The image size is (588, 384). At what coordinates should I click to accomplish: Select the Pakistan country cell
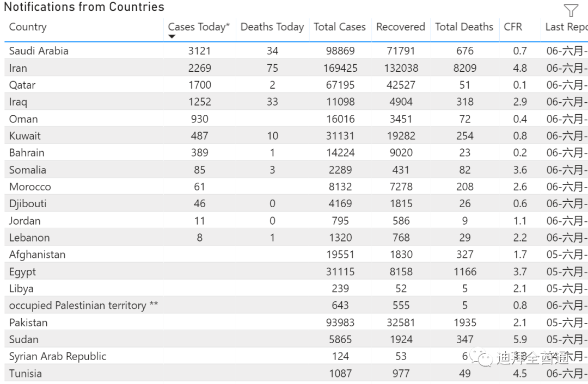click(x=28, y=323)
